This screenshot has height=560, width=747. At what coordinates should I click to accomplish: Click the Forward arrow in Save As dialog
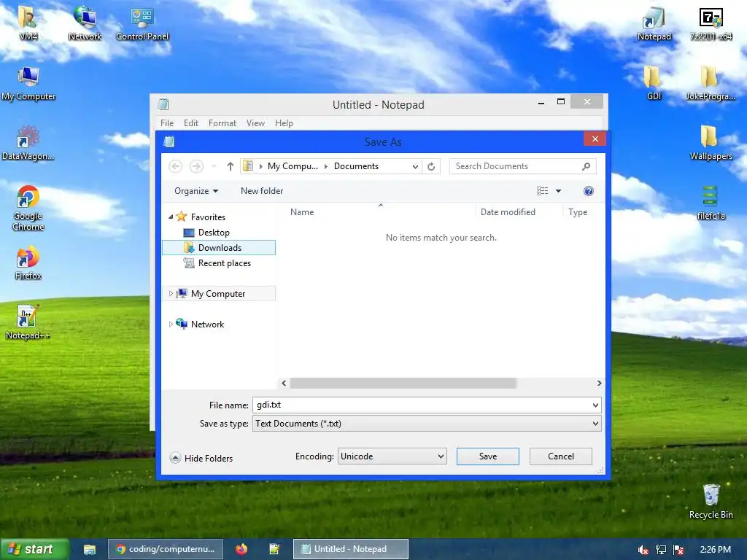196,166
